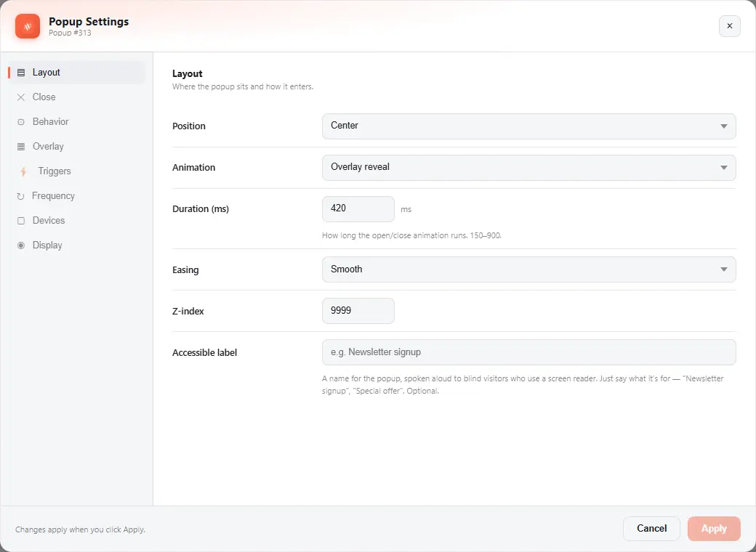Click the Frequency refresh icon

[x=20, y=196]
